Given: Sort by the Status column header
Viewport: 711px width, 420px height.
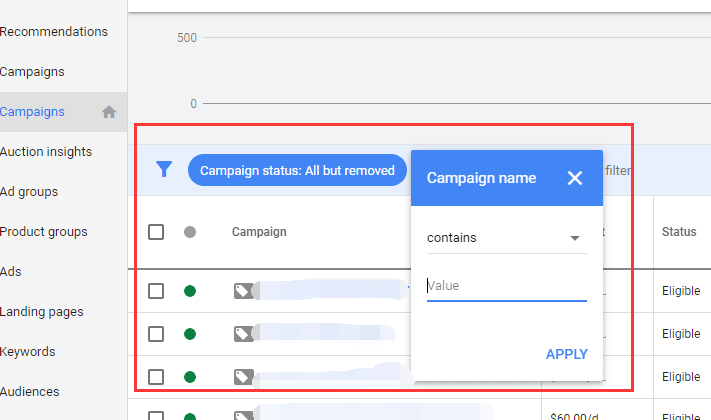Looking at the screenshot, I should click(679, 232).
